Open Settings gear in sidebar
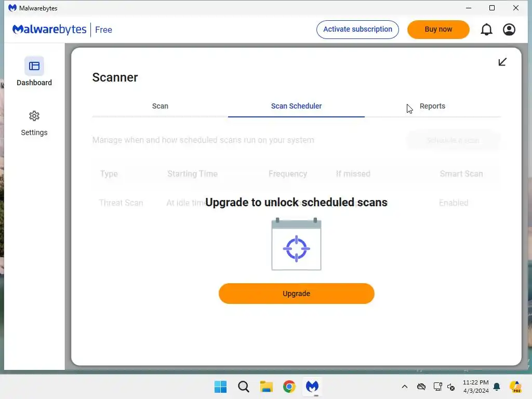Viewport: 532px width, 399px height. pos(34,116)
